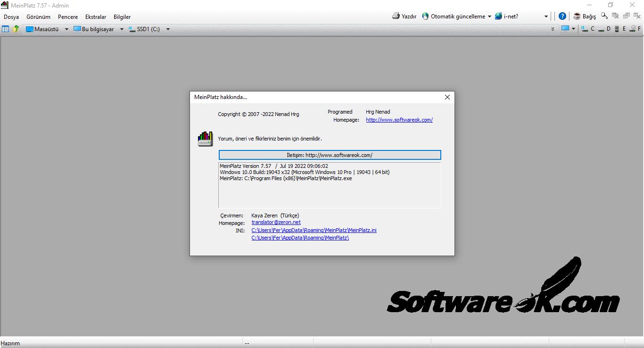Image resolution: width=644 pixels, height=348 pixels.
Task: Open the Bilgiler menu
Action: pyautogui.click(x=122, y=17)
